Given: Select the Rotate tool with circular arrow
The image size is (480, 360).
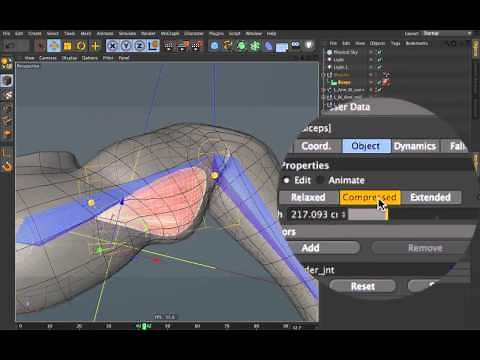Looking at the screenshot, I should [x=81, y=46].
